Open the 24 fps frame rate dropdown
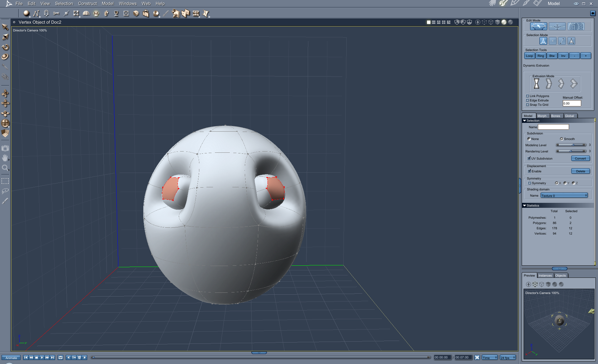Image resolution: width=598 pixels, height=364 pixels. [507, 357]
